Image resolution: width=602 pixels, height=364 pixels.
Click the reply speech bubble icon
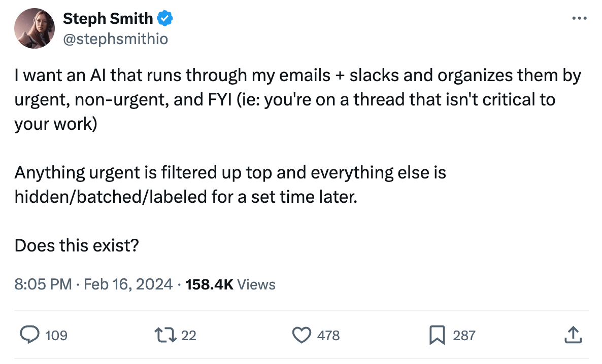coord(30,335)
